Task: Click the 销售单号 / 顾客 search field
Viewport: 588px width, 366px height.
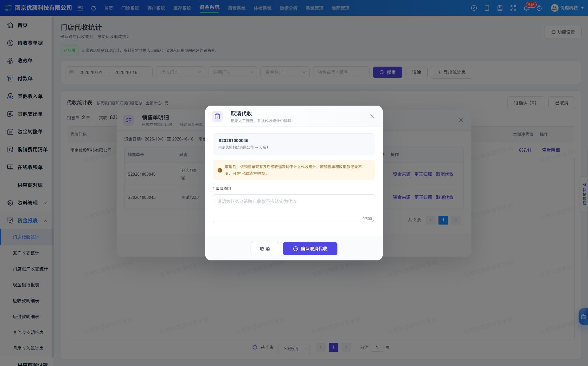Action: (341, 72)
